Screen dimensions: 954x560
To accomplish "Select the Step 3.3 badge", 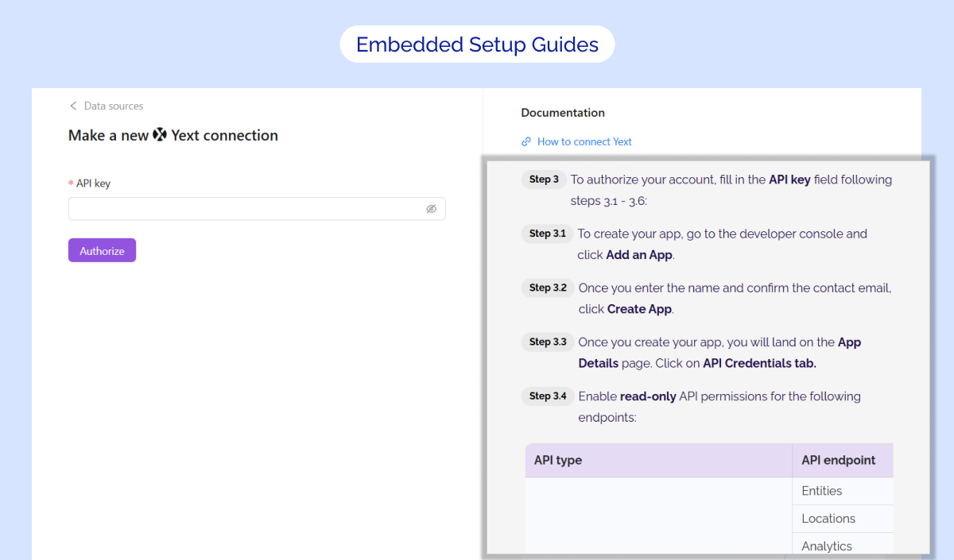I will 548,342.
